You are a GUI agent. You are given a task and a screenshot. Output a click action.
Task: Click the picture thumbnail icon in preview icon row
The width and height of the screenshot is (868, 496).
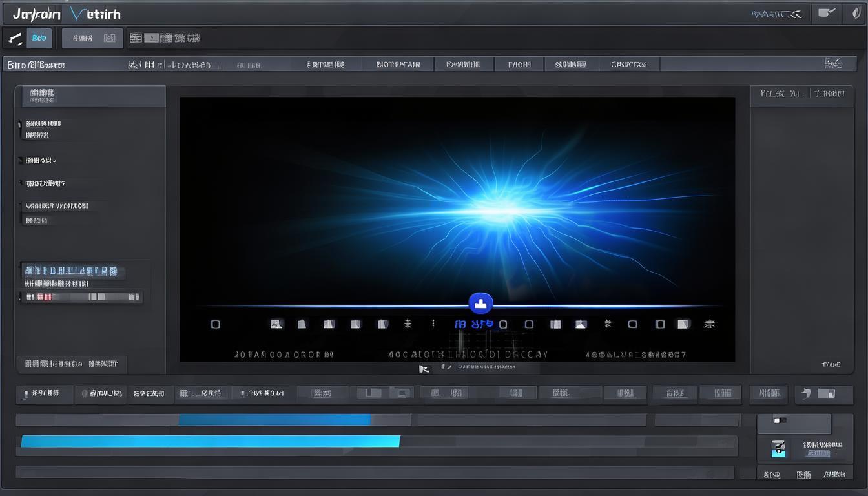click(x=276, y=324)
